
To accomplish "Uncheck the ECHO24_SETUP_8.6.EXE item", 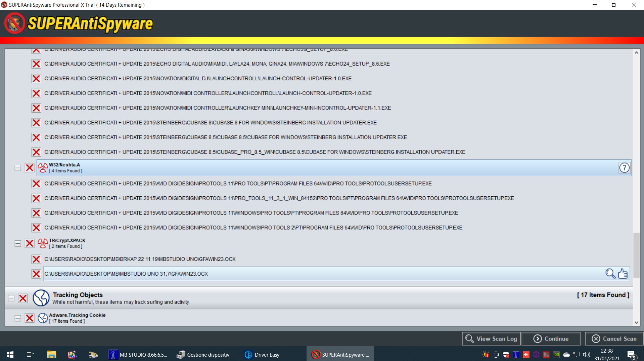I will [x=36, y=64].
